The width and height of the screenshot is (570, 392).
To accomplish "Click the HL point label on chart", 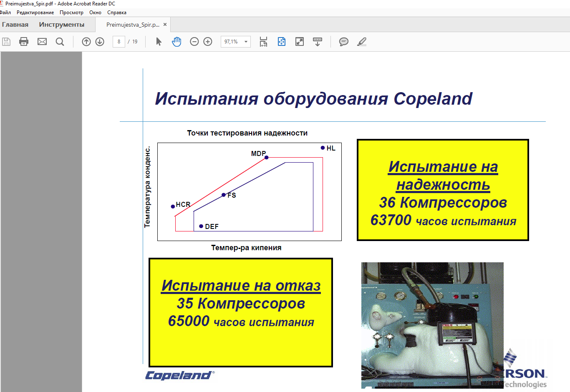I will 331,148.
